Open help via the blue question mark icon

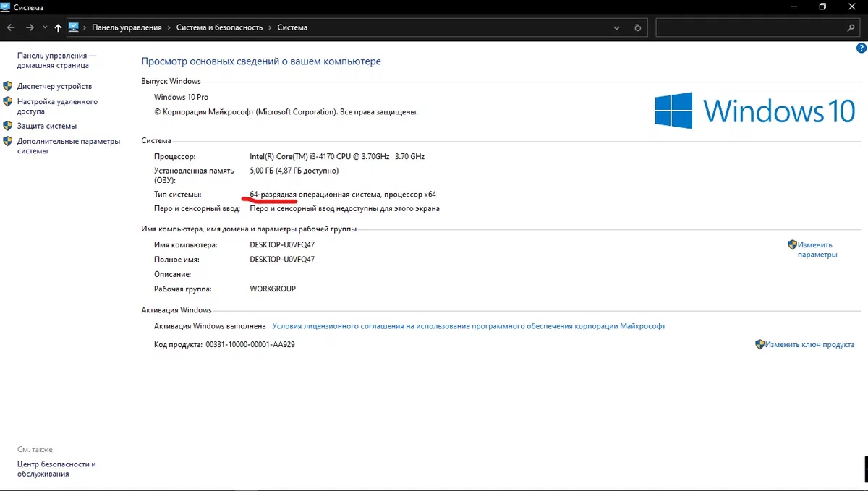point(861,47)
